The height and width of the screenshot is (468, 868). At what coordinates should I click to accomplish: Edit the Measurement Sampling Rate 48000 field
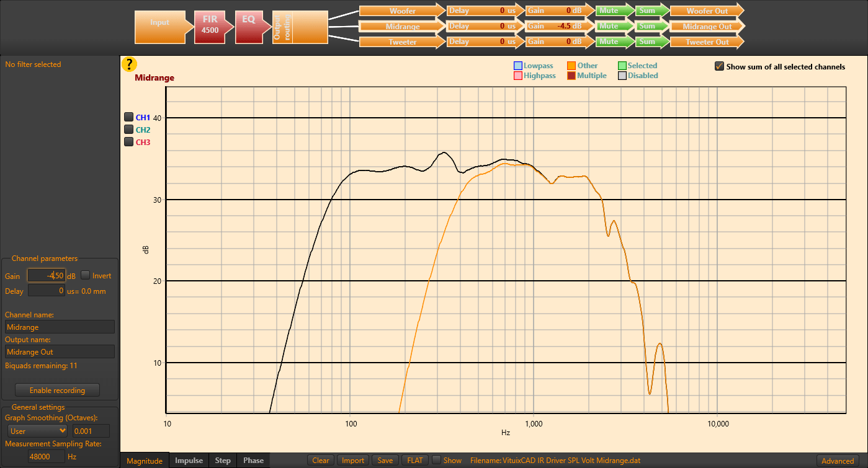click(47, 456)
